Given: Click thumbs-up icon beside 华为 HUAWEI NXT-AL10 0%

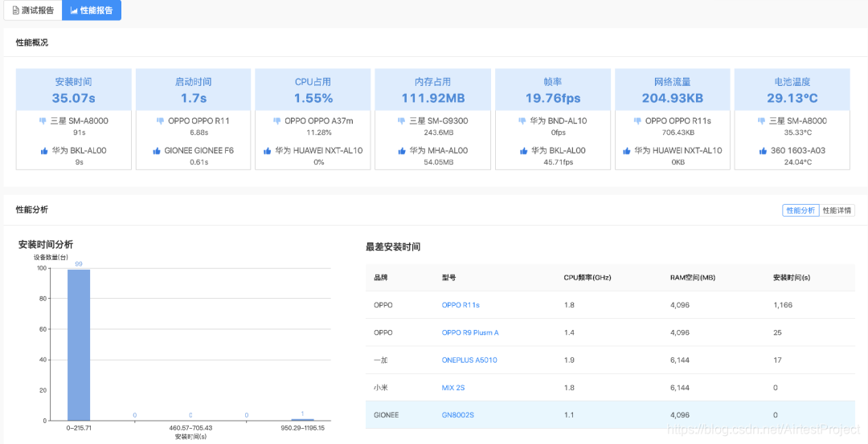Looking at the screenshot, I should 268,150.
